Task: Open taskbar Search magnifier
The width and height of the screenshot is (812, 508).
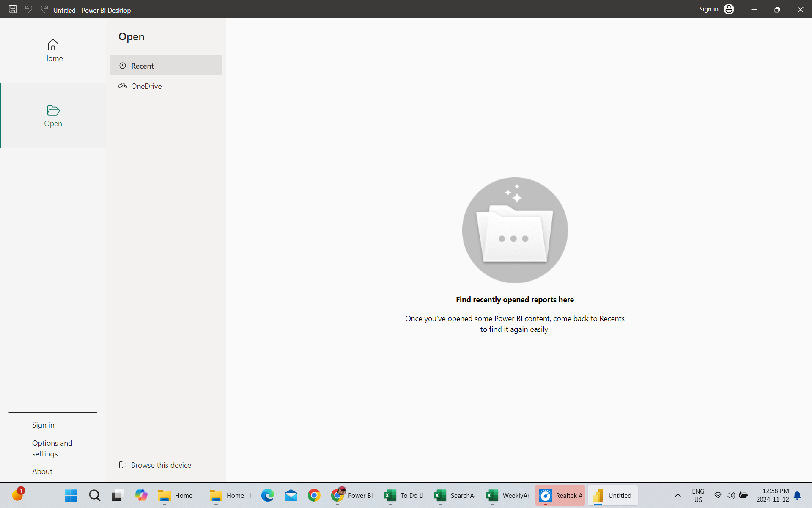Action: click(94, 495)
